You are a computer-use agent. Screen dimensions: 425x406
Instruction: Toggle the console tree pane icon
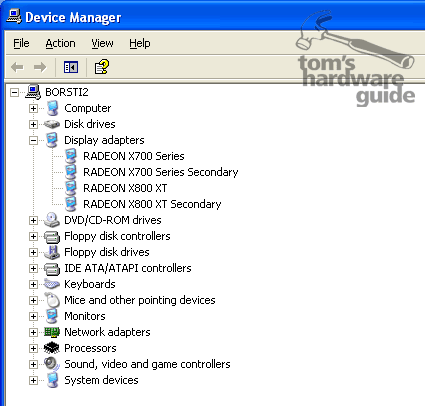[x=71, y=67]
